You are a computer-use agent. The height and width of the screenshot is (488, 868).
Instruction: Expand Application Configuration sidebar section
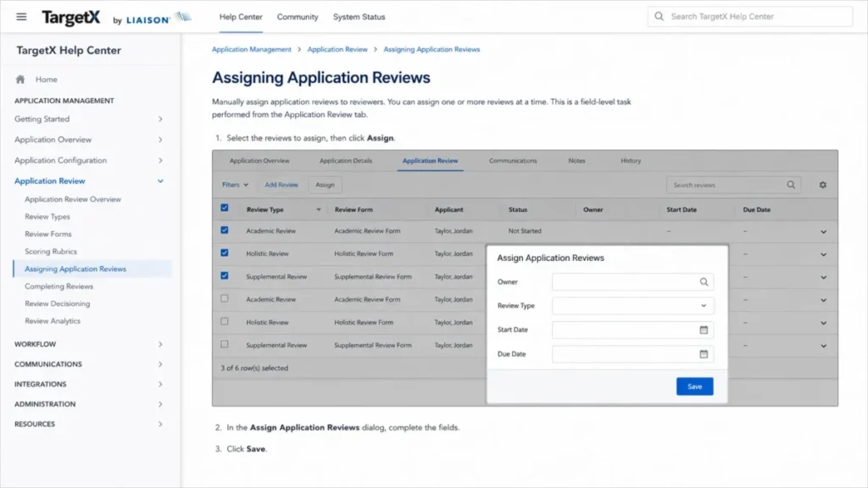click(160, 160)
